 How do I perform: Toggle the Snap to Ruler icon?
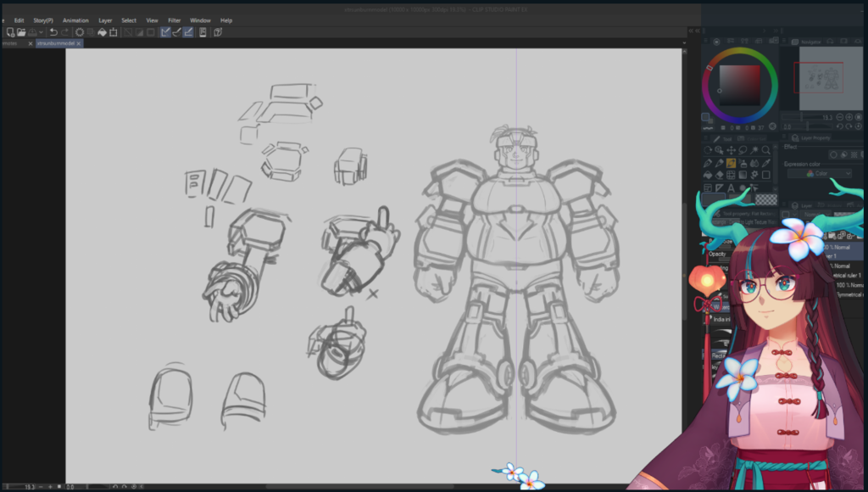pos(165,32)
